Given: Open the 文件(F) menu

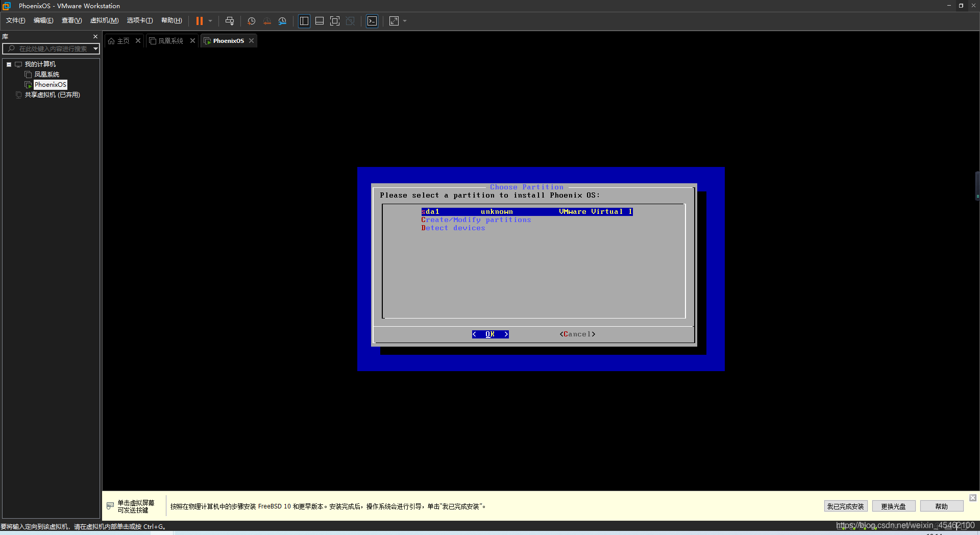Looking at the screenshot, I should click(15, 20).
